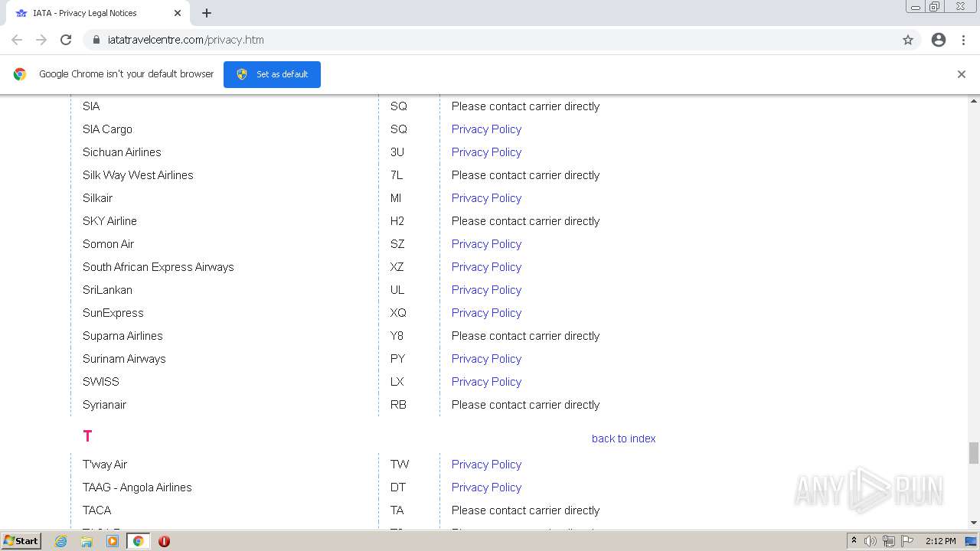Screen dimensions: 980x551
Task: Click the browser back arrow
Action: (17, 40)
